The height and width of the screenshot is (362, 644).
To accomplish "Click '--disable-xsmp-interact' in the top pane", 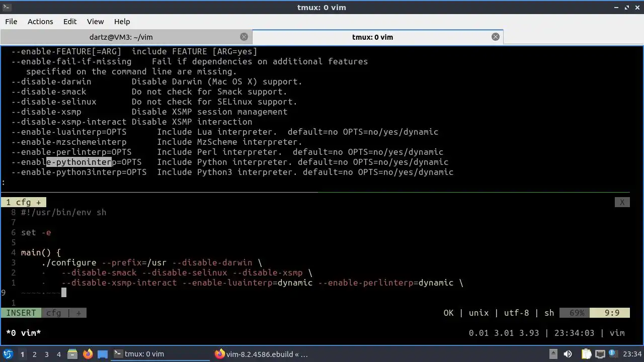I will (69, 122).
